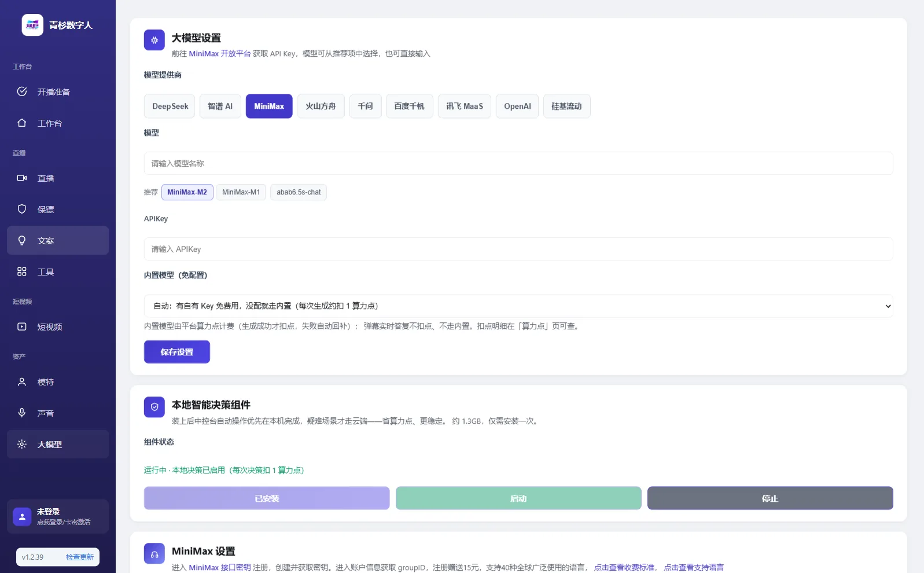Select 百度千帆 as model provider

click(x=409, y=106)
